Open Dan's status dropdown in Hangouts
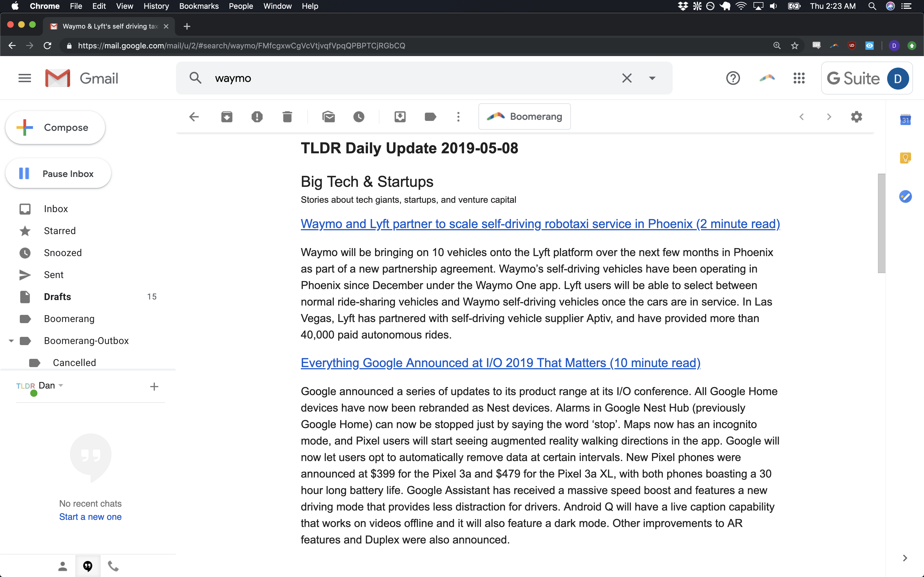The width and height of the screenshot is (924, 577). pyautogui.click(x=61, y=385)
